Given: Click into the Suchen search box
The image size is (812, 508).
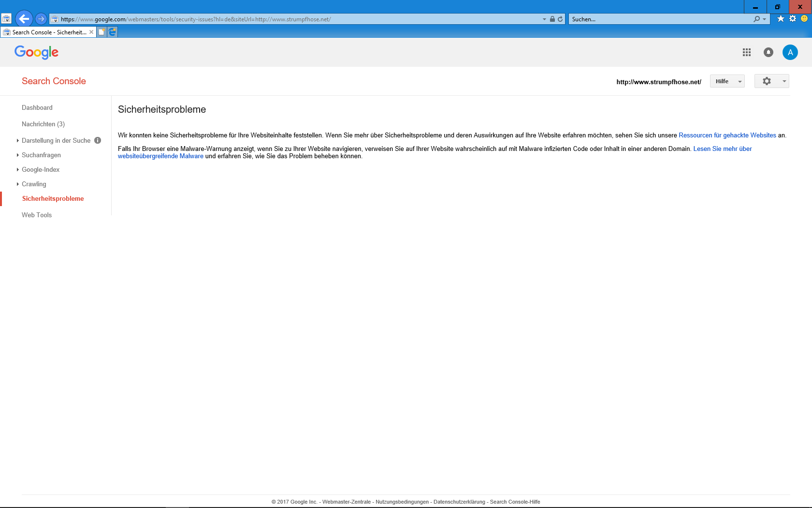Looking at the screenshot, I should (660, 19).
